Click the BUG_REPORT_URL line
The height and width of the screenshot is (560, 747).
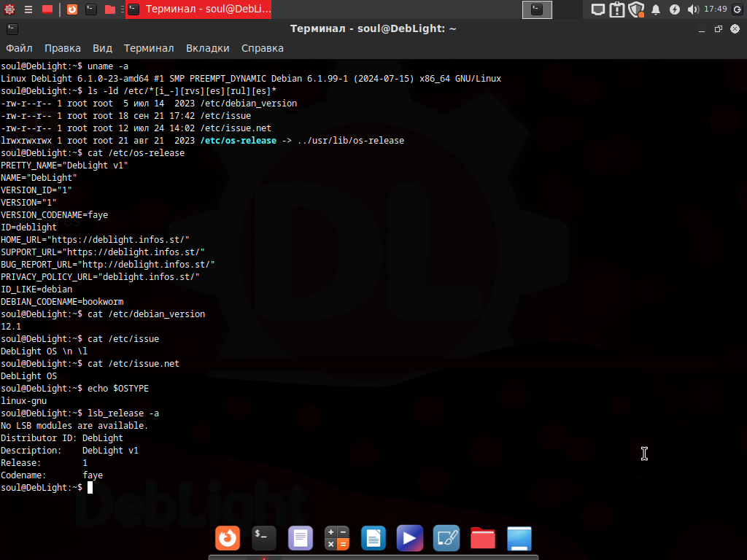[108, 264]
